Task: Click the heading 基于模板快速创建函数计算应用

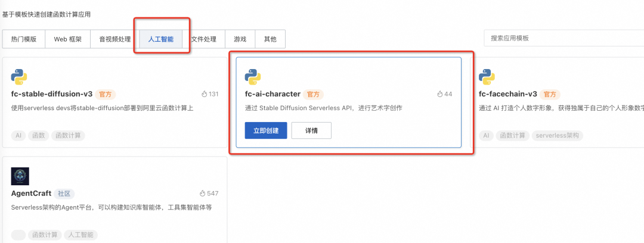Action: click(x=47, y=14)
